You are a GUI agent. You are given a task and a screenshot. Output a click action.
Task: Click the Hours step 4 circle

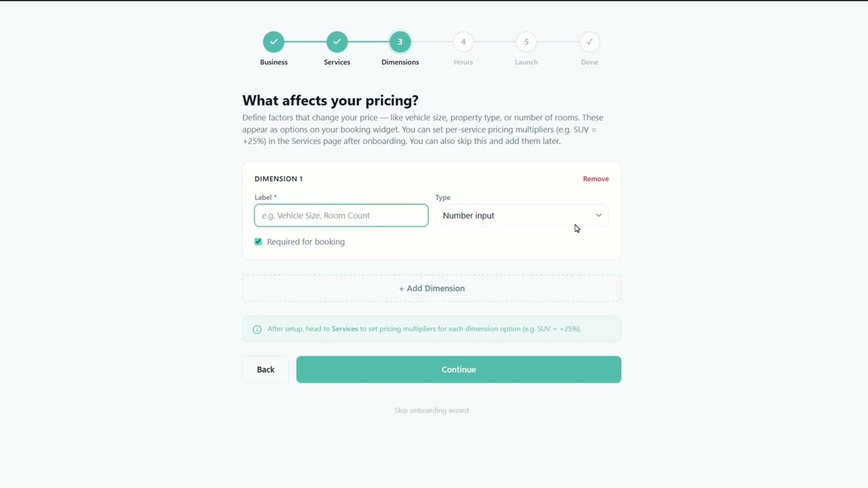coord(463,42)
